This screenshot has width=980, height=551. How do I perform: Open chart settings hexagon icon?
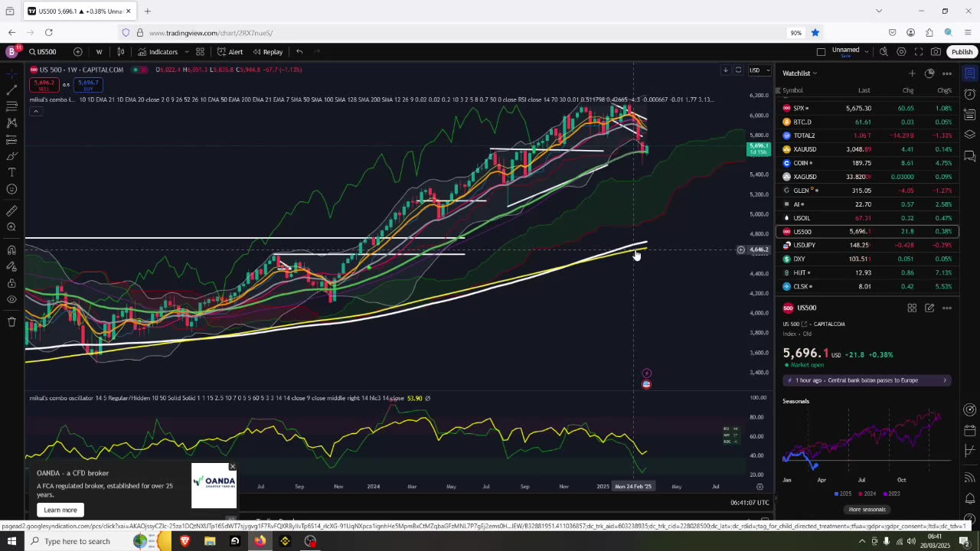[901, 52]
